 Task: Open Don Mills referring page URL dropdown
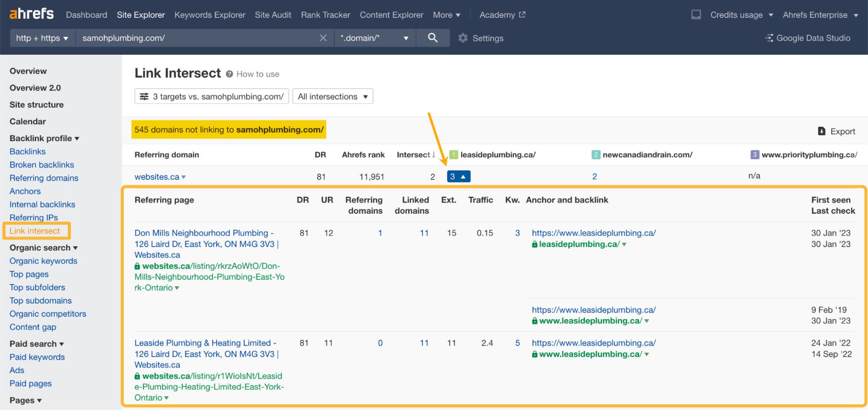click(177, 288)
